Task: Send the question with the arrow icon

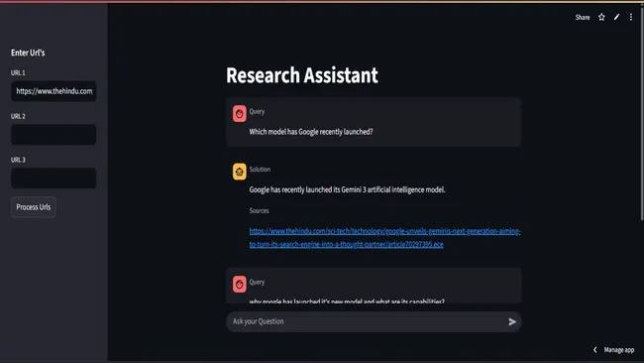Action: click(512, 322)
